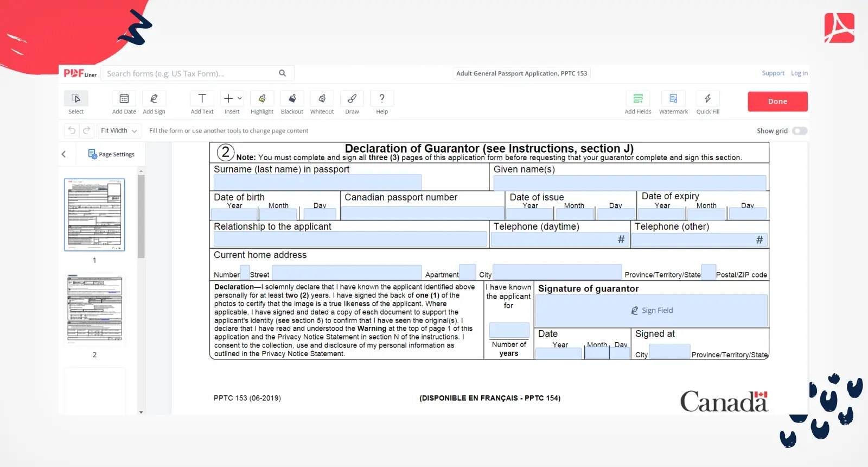This screenshot has width=868, height=467.
Task: Click the Telephone (daytime) field
Action: click(x=559, y=239)
